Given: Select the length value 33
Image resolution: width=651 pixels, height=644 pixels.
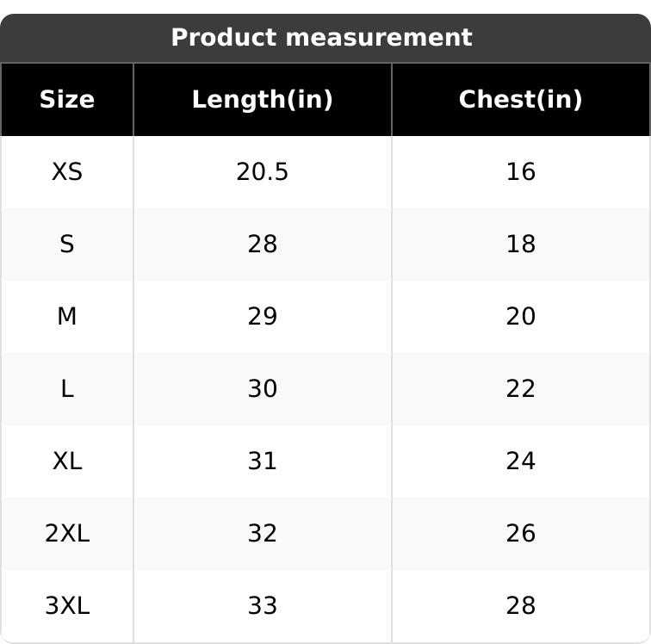Looking at the screenshot, I should pos(262,606).
